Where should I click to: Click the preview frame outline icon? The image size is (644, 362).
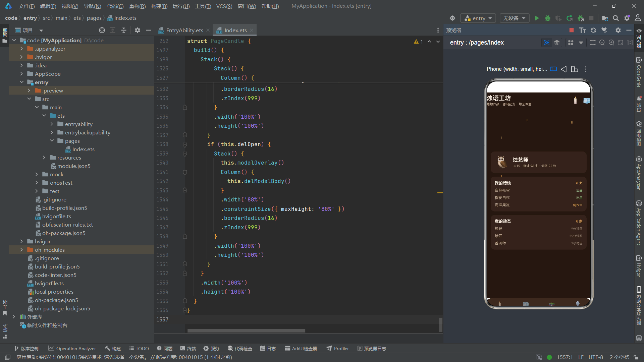[593, 43]
